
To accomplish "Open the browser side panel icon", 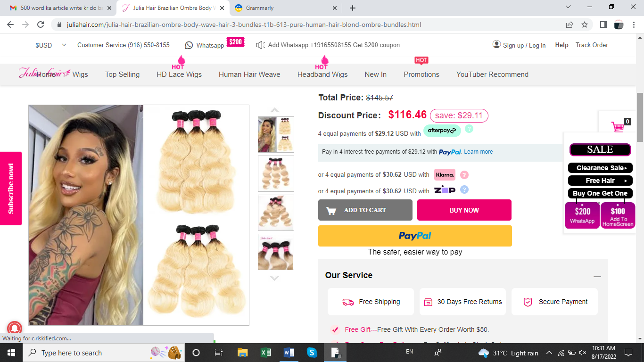I will tap(603, 25).
